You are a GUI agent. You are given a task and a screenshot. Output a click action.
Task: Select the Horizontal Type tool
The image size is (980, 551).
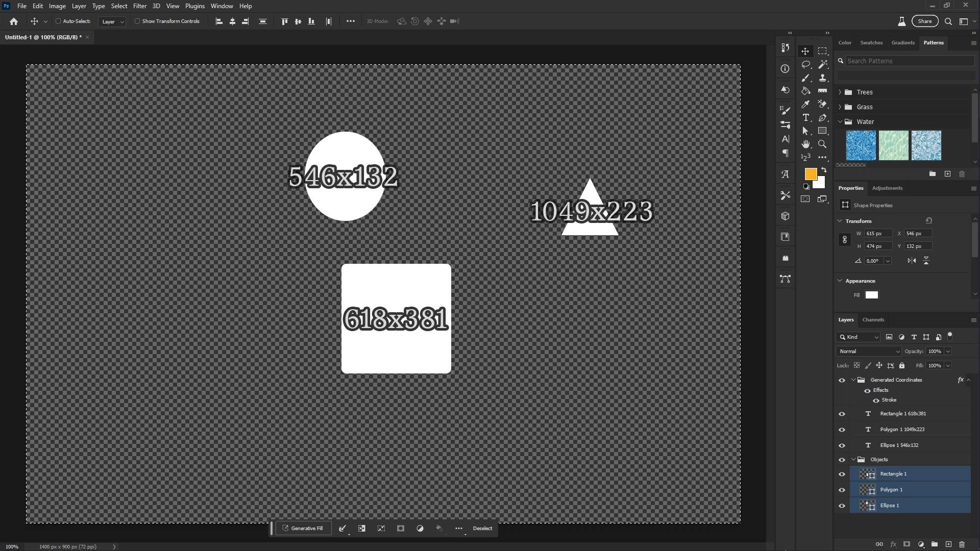click(805, 117)
